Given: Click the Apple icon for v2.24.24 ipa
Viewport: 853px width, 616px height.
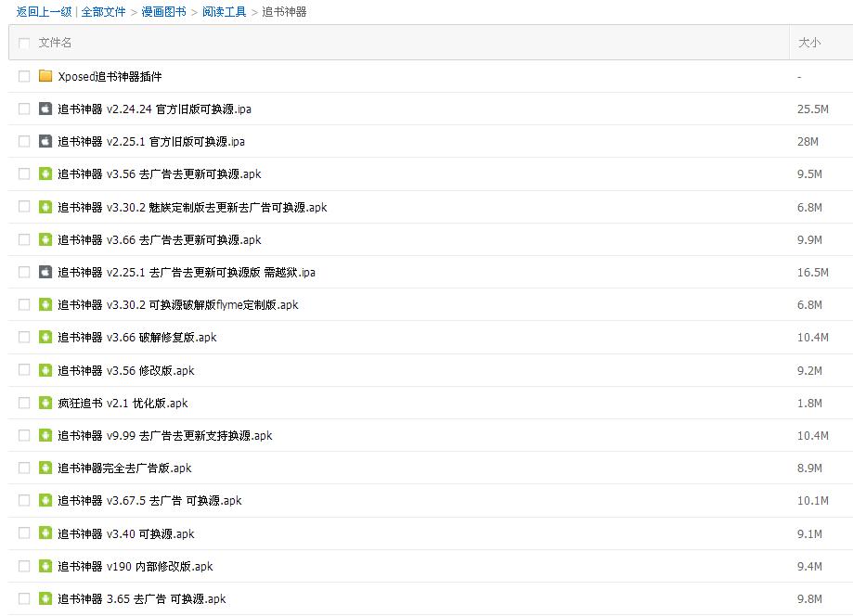Looking at the screenshot, I should click(45, 109).
